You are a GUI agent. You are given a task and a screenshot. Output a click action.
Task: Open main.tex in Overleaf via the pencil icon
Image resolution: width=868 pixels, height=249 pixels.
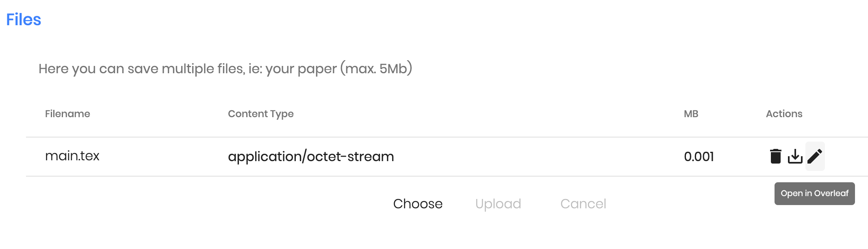pos(815,156)
